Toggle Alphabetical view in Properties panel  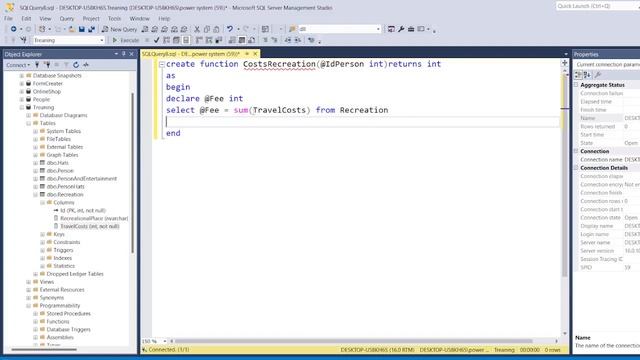(587, 75)
